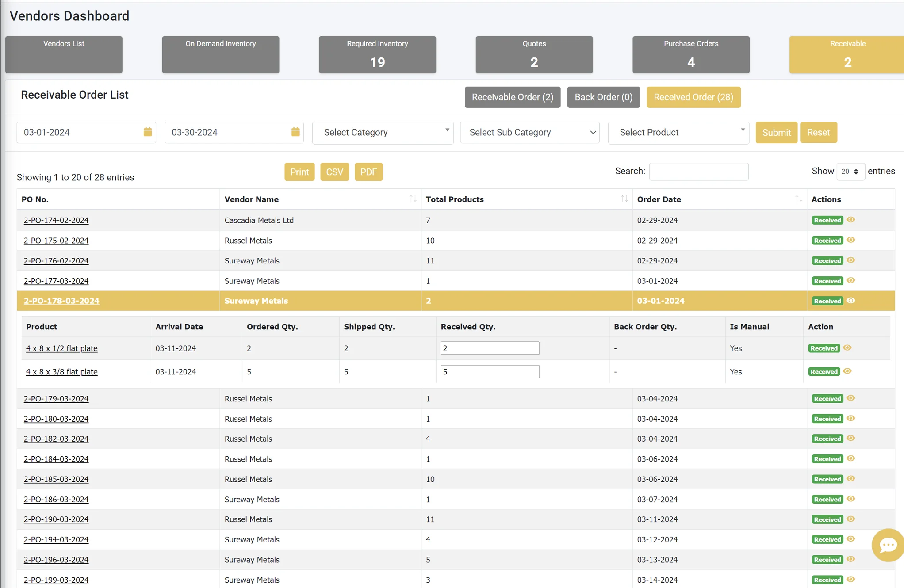This screenshot has width=904, height=588.
Task: Export the table as CSV
Action: [334, 172]
